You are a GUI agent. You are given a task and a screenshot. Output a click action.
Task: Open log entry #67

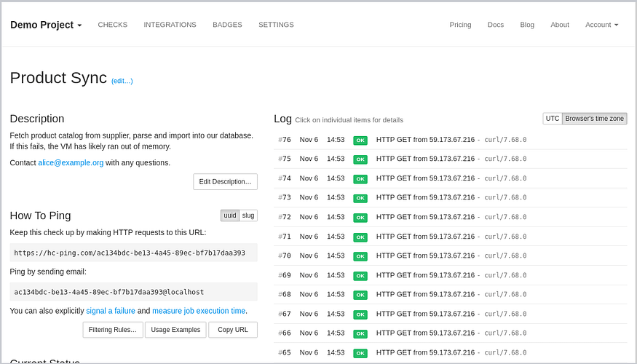click(450, 314)
